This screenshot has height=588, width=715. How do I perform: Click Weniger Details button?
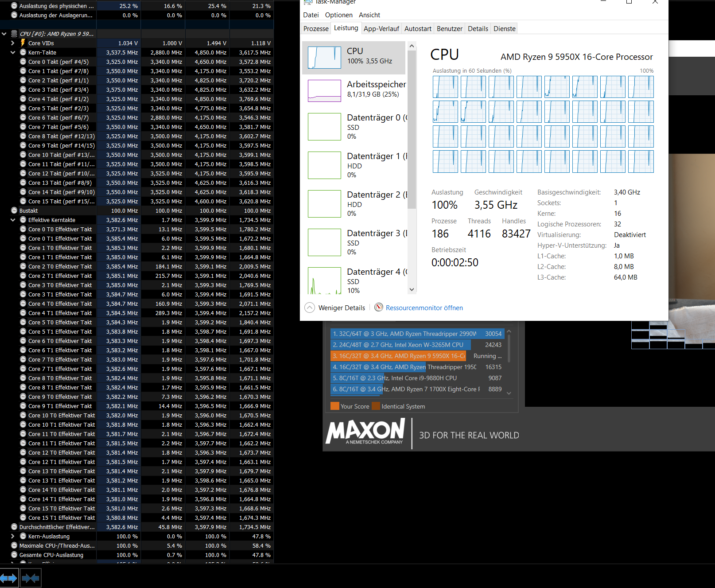335,308
